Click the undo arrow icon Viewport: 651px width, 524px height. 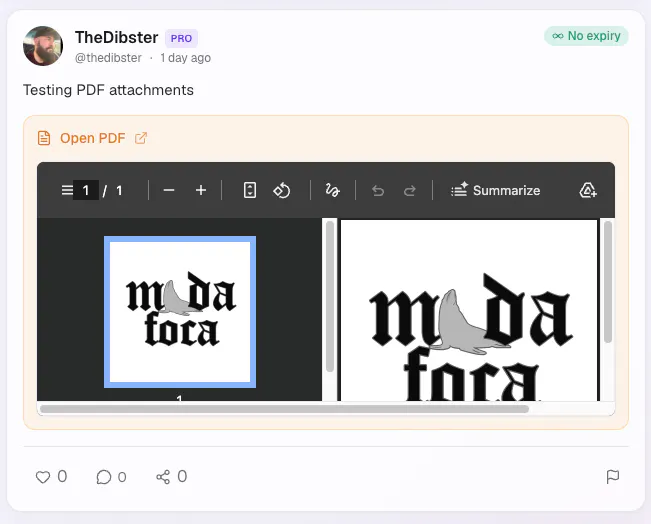(x=378, y=191)
